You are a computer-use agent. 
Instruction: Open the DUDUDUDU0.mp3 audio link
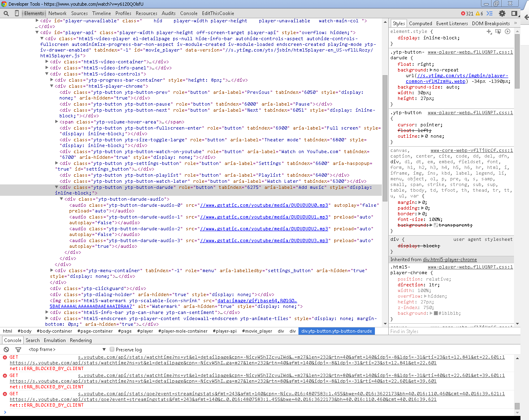[264, 205]
